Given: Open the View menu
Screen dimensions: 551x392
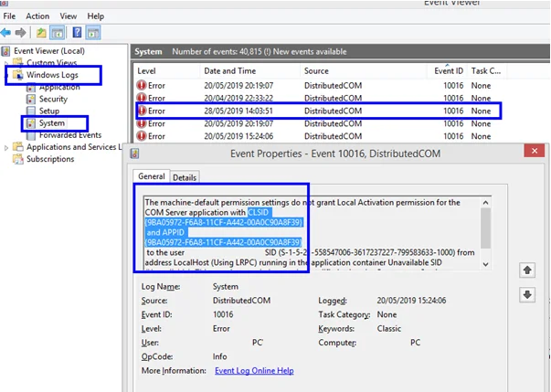Looking at the screenshot, I should tap(69, 16).
